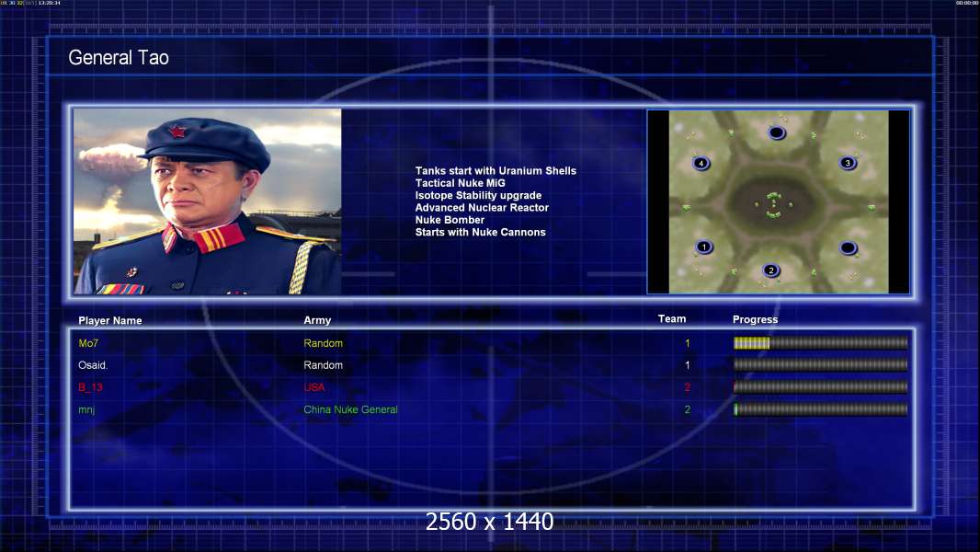Image resolution: width=980 pixels, height=552 pixels.
Task: Click the 'Isotope Stability upgrade' line
Action: pos(478,195)
